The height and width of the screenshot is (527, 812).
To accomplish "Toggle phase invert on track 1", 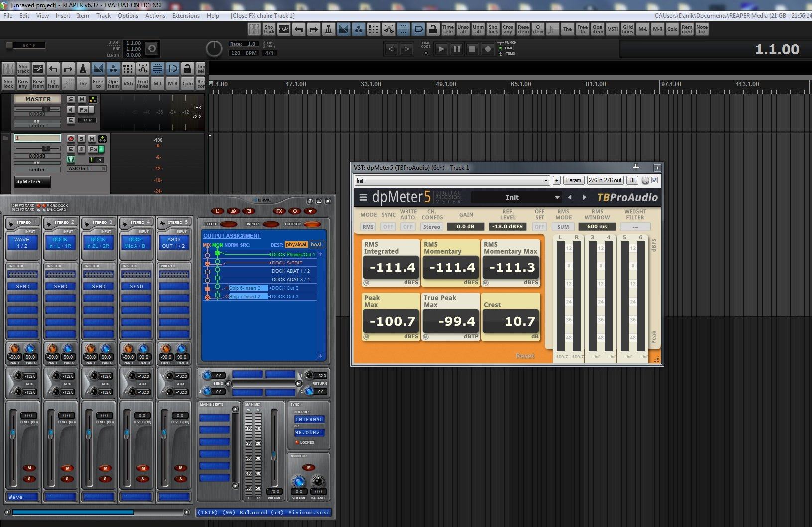I will pyautogui.click(x=81, y=149).
